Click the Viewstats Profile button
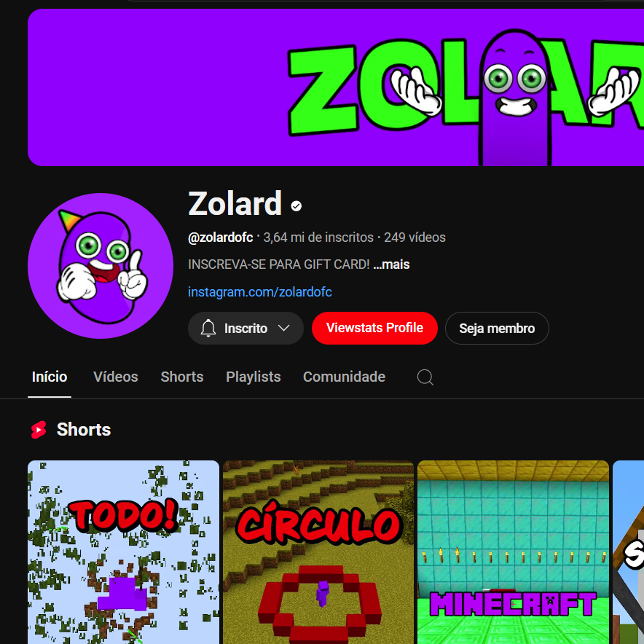The image size is (644, 644). (374, 328)
